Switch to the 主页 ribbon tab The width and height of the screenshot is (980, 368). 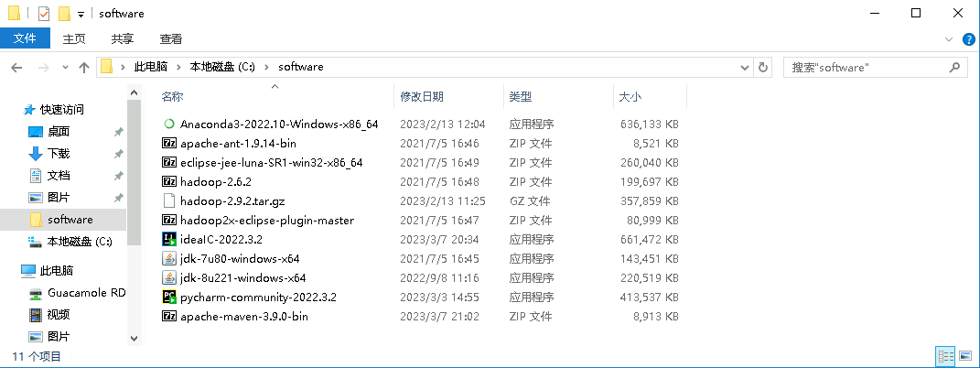coord(74,38)
